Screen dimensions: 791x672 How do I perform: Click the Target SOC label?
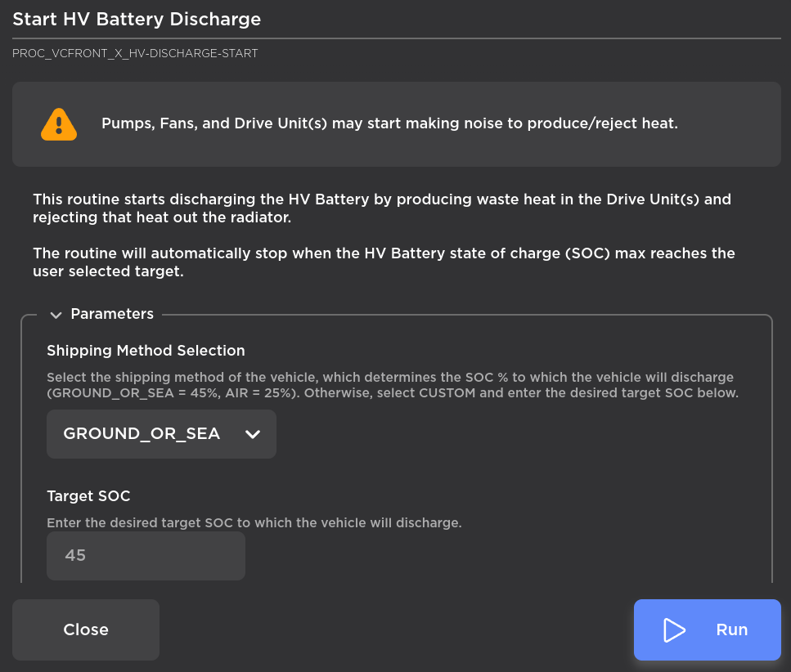(x=88, y=496)
